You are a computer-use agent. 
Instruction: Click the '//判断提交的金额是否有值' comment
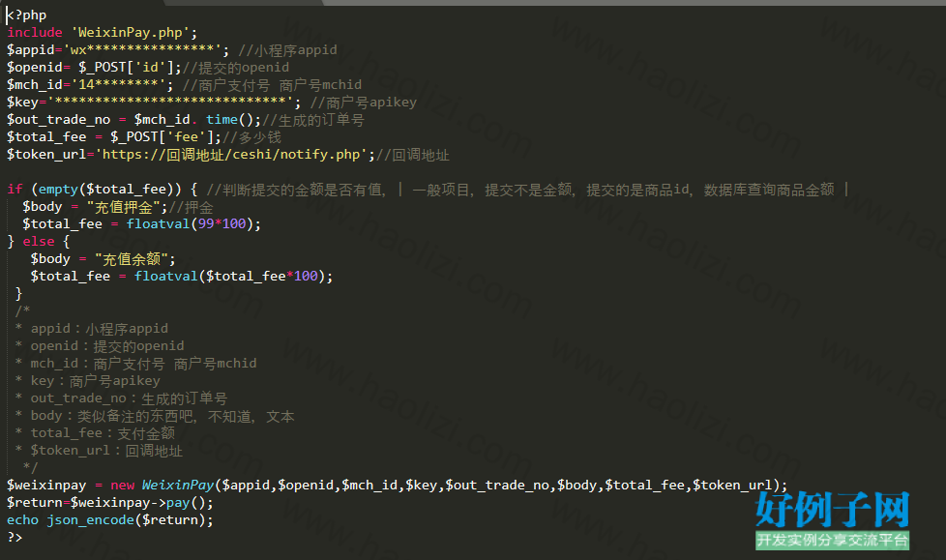(295, 190)
